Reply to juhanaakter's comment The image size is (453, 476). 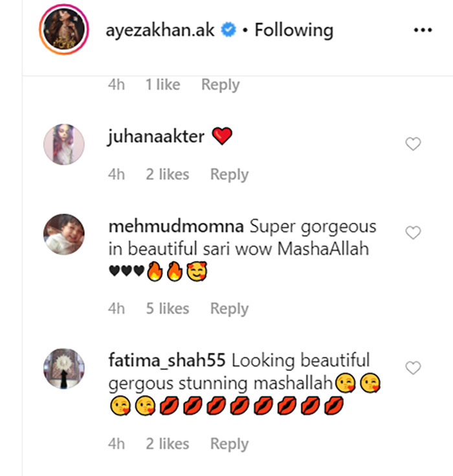pyautogui.click(x=229, y=175)
